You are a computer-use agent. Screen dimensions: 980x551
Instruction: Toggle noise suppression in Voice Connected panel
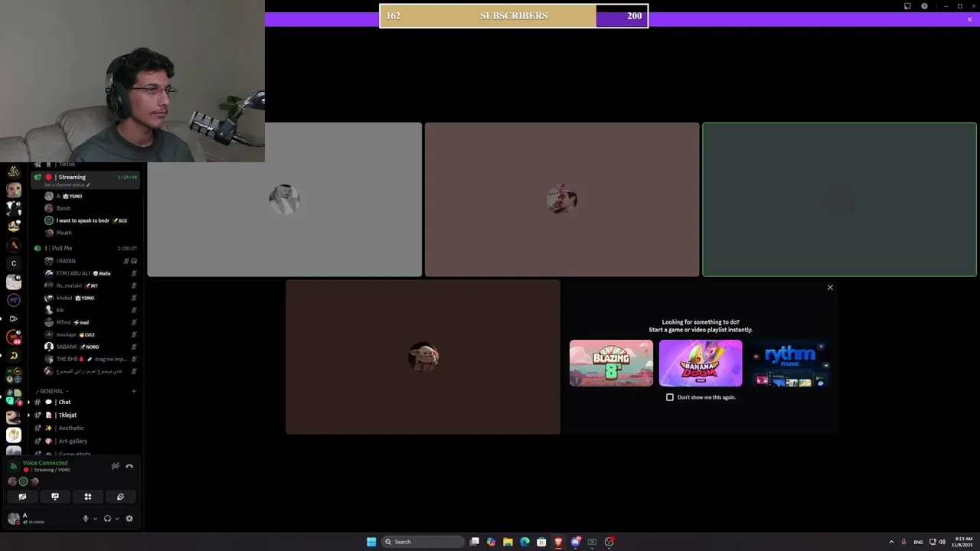[x=116, y=466]
